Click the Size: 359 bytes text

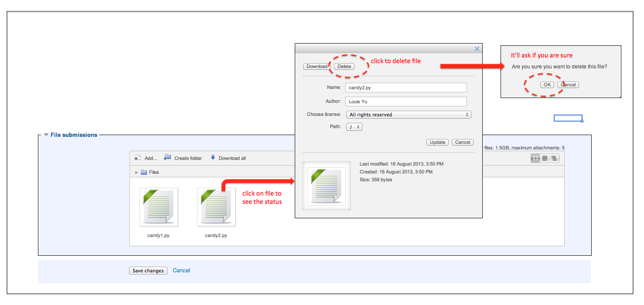coord(376,180)
